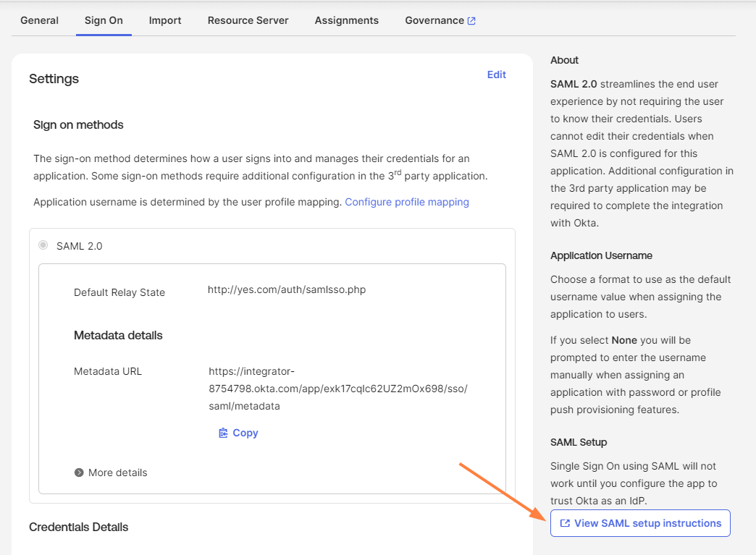Click the Credentials Details heading
This screenshot has width=756, height=555.
point(79,527)
